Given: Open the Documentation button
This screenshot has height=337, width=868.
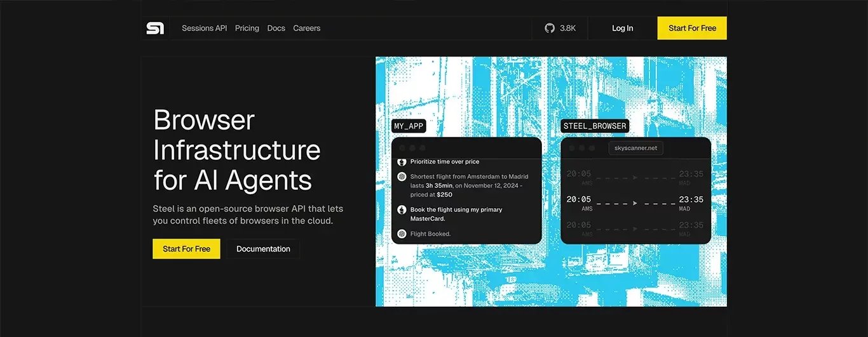Looking at the screenshot, I should click(x=263, y=249).
